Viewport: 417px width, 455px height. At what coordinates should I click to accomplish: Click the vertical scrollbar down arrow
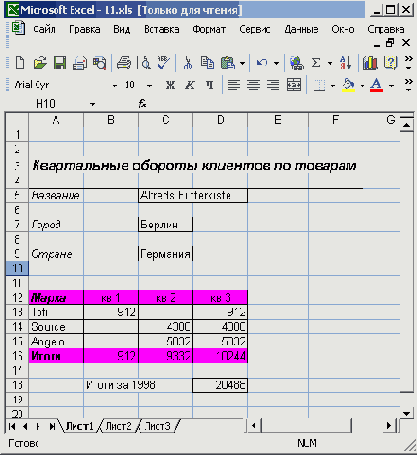coord(406,414)
